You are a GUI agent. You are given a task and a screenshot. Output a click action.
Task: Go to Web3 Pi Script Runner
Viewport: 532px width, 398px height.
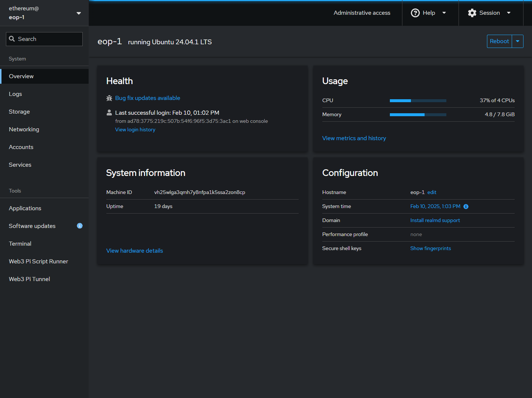coord(38,262)
